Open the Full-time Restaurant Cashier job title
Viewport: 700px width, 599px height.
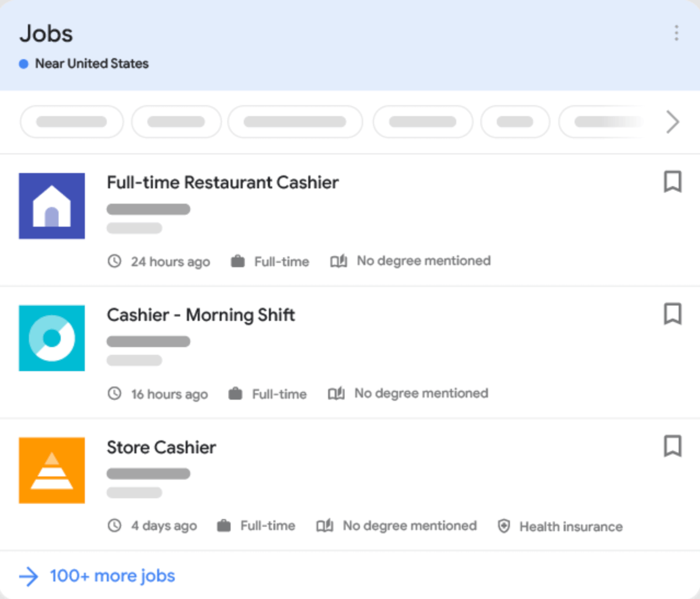point(222,182)
